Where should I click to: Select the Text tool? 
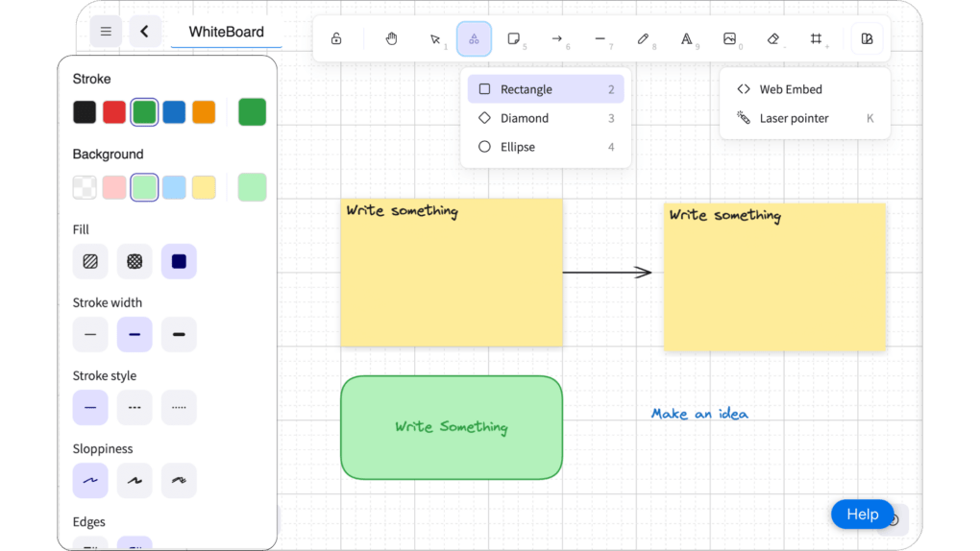point(687,39)
